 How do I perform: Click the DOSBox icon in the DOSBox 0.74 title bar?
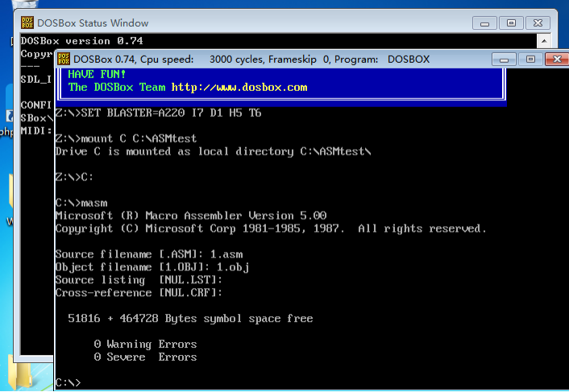(64, 59)
